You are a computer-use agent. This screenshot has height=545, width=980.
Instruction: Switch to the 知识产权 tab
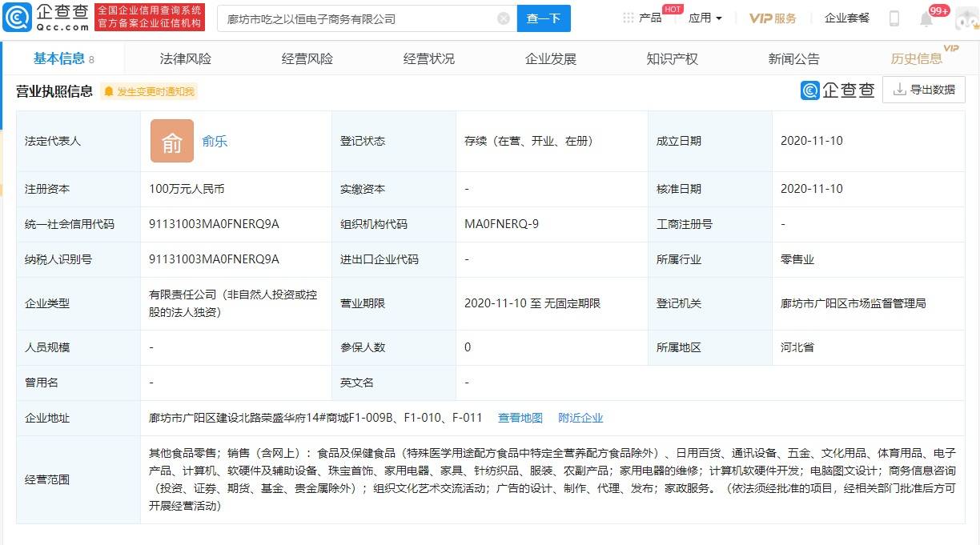[672, 59]
